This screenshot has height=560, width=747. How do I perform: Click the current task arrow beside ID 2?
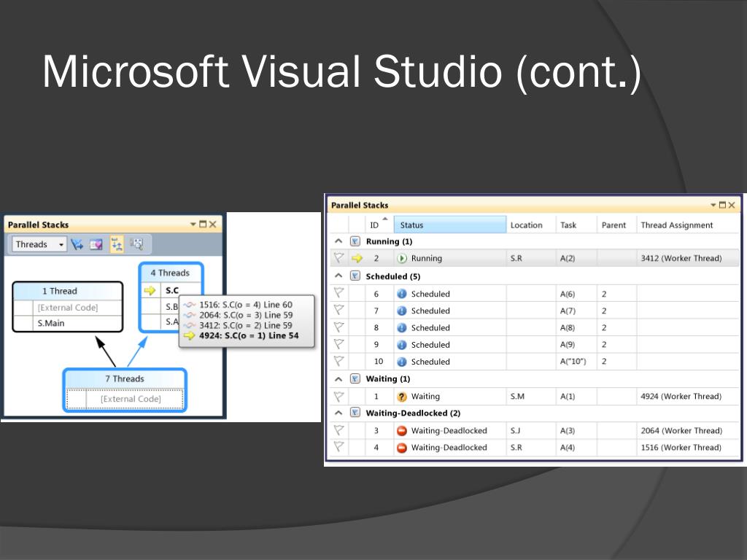click(x=357, y=258)
